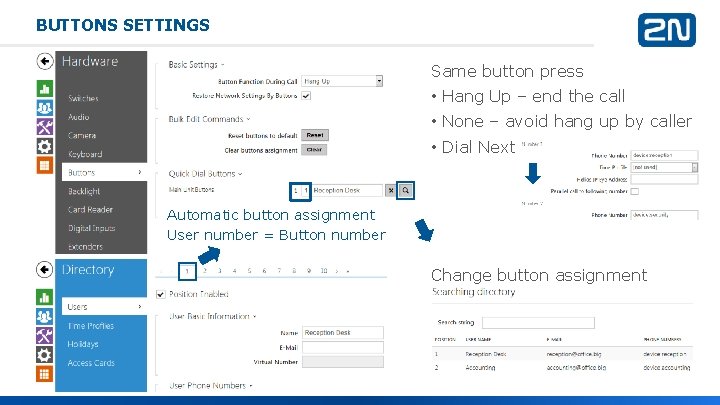Click accounting@office.big email cell
The width and height of the screenshot is (720, 405).
tap(576, 367)
